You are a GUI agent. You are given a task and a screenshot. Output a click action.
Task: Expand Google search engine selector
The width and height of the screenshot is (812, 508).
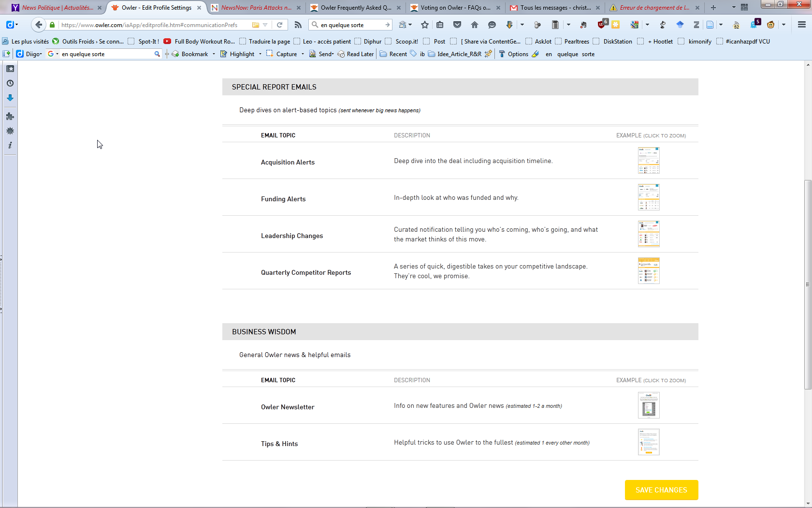(53, 54)
